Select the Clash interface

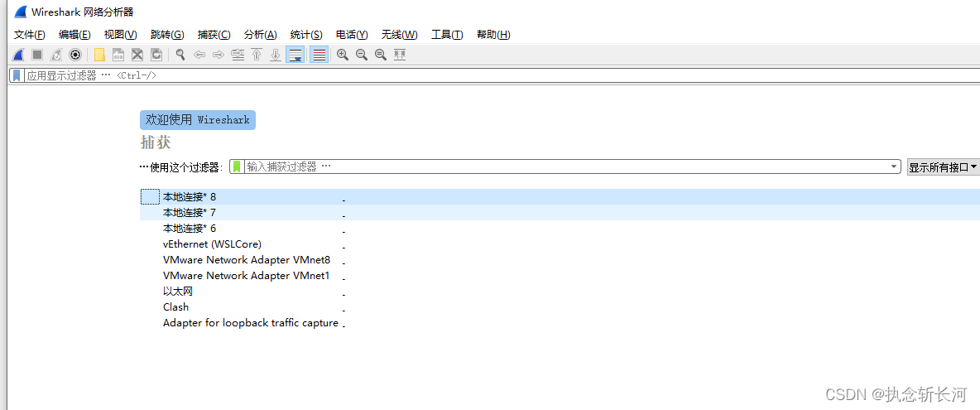(x=560, y=306)
